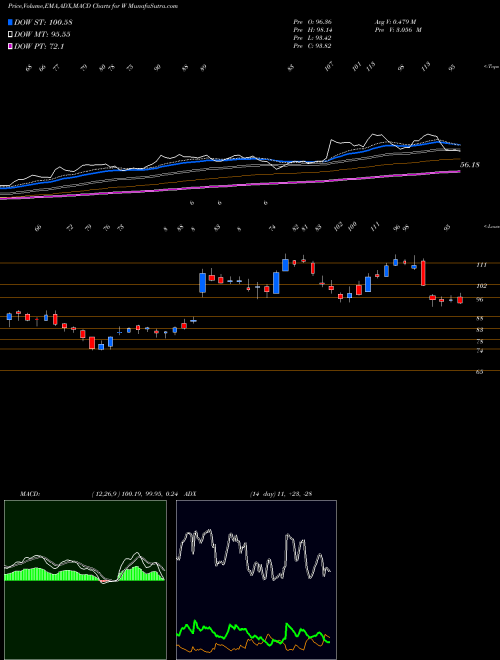Screen dimensions: 500x660
Task: Click the 96 price level label
Action: (x=480, y=300)
